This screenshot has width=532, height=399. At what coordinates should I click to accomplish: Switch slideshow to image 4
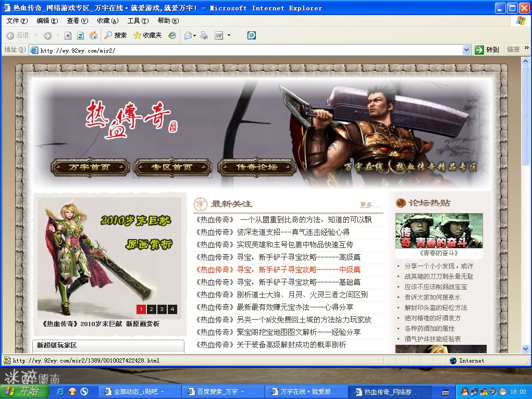[172, 309]
